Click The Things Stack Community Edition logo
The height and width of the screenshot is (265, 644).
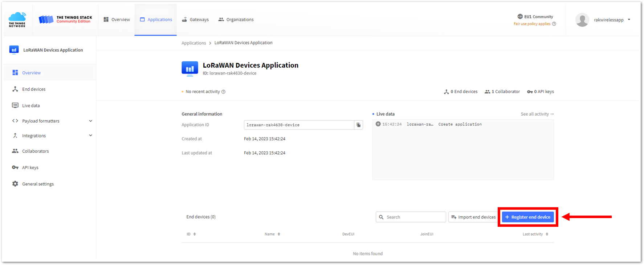click(65, 20)
